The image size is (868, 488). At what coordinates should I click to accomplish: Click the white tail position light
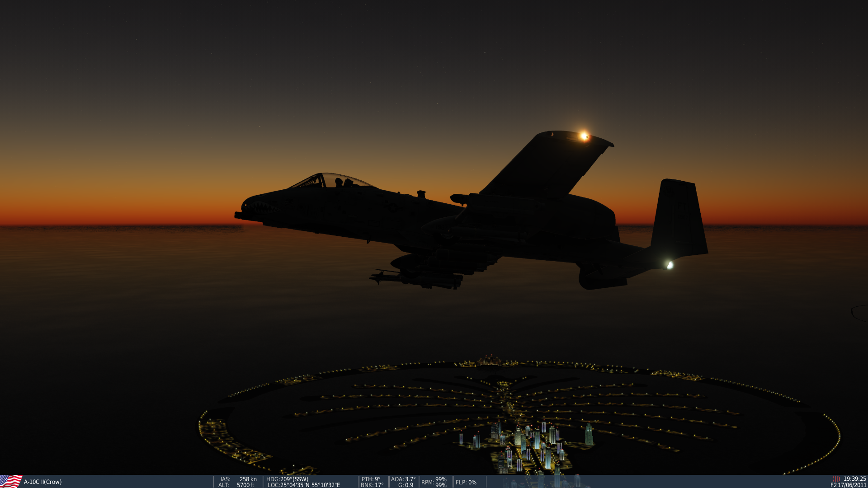pyautogui.click(x=670, y=265)
